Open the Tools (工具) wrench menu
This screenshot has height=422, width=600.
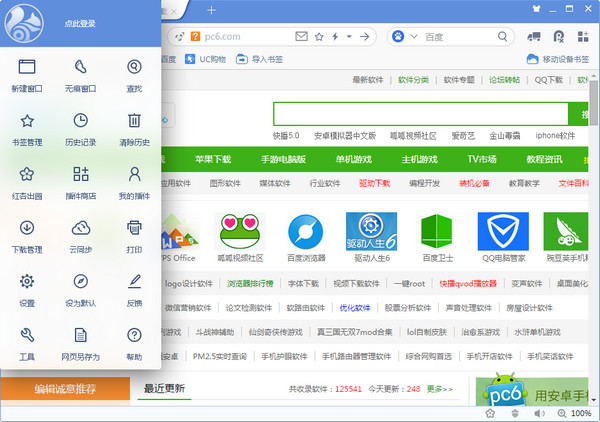27,344
